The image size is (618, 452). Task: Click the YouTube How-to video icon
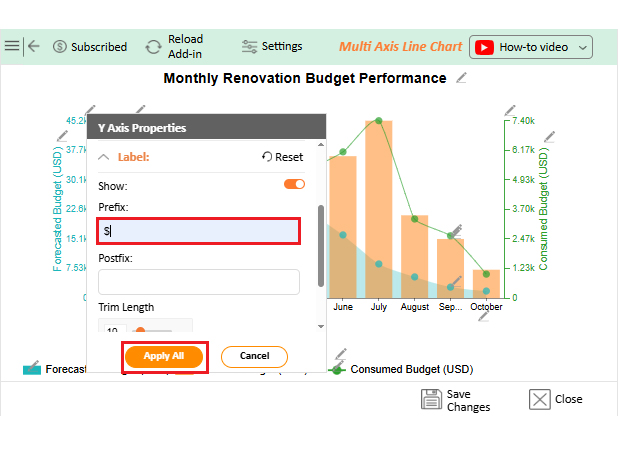pyautogui.click(x=484, y=47)
